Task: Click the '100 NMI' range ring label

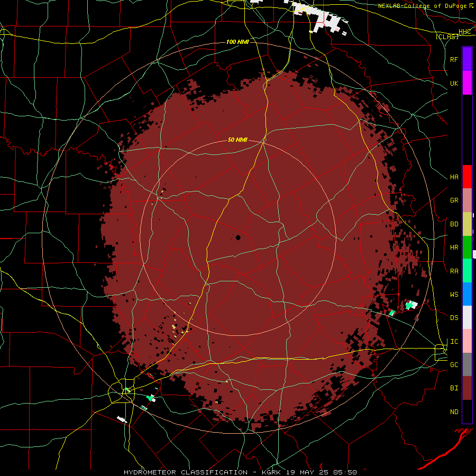Action: point(237,42)
